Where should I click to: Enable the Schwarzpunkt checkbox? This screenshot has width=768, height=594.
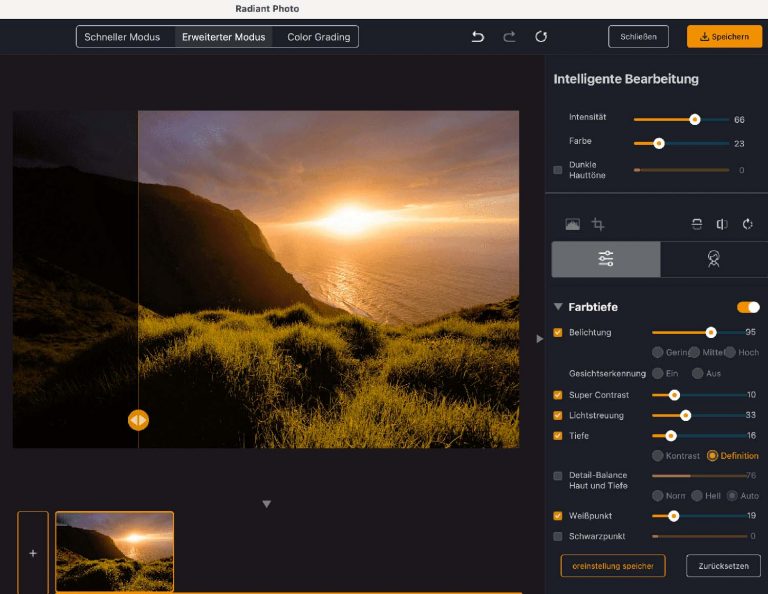coord(558,536)
